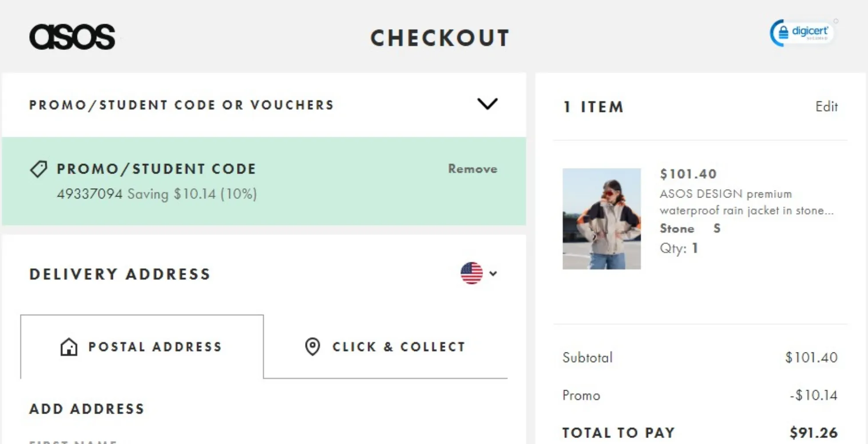The height and width of the screenshot is (444, 868).
Task: Collapse the promo code vouchers chevron
Action: (x=487, y=104)
